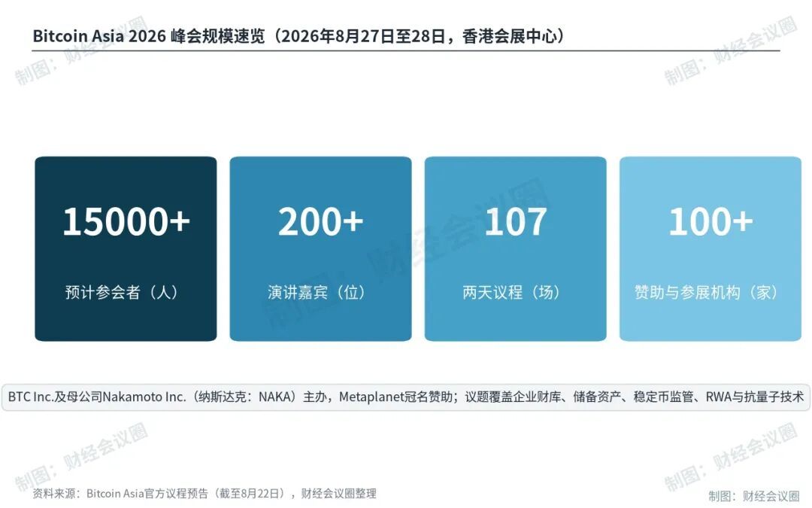Click the 制图：财经会议圈 credit at bottom right
The height and width of the screenshot is (508, 812).
click(x=753, y=496)
